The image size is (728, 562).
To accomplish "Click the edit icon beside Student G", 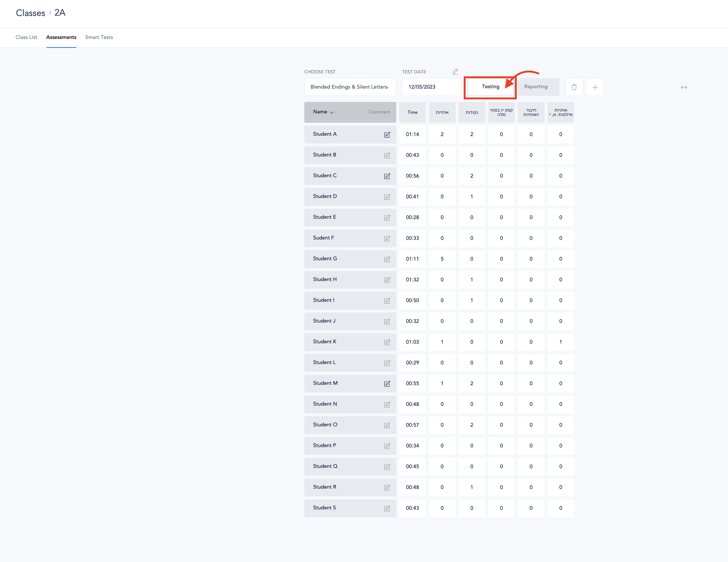I will tap(387, 259).
